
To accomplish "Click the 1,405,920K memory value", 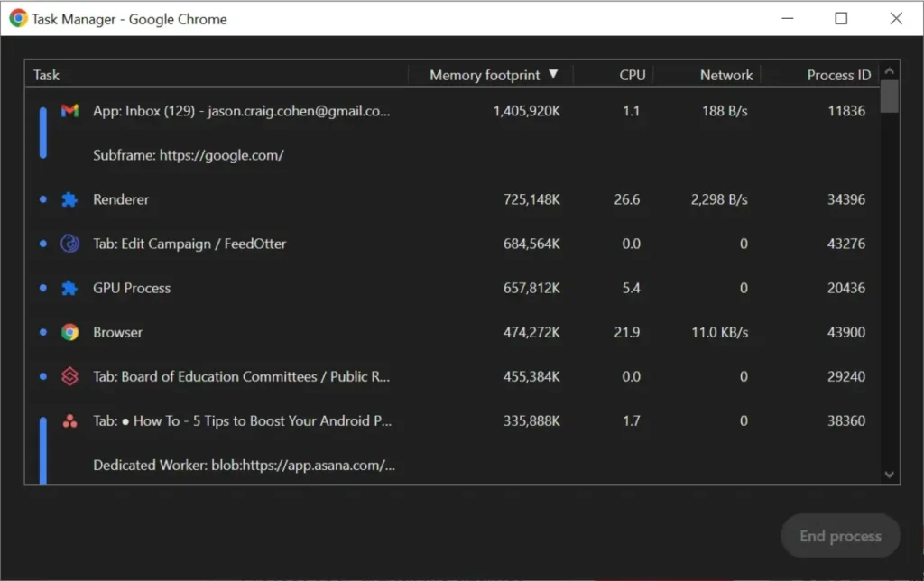I will (x=527, y=111).
